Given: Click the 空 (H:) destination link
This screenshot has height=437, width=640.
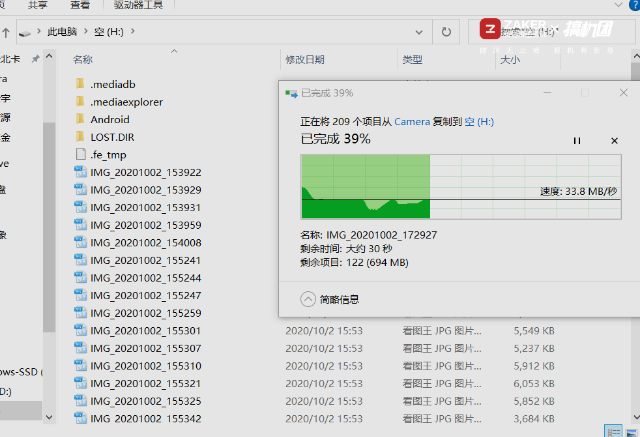Looking at the screenshot, I should [479, 122].
